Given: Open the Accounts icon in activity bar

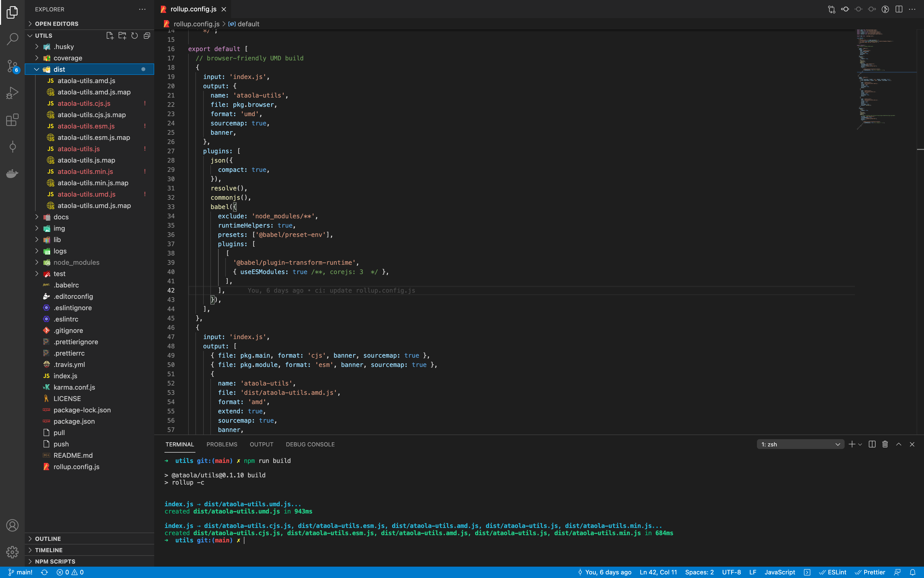Looking at the screenshot, I should click(x=12, y=525).
